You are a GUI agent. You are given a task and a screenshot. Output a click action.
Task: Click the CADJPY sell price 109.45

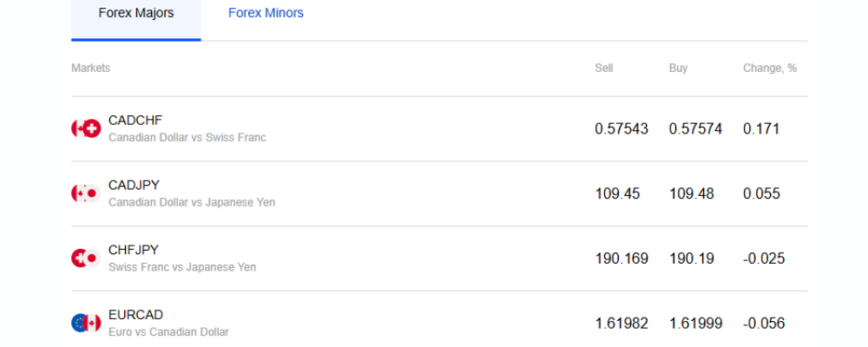coord(617,193)
